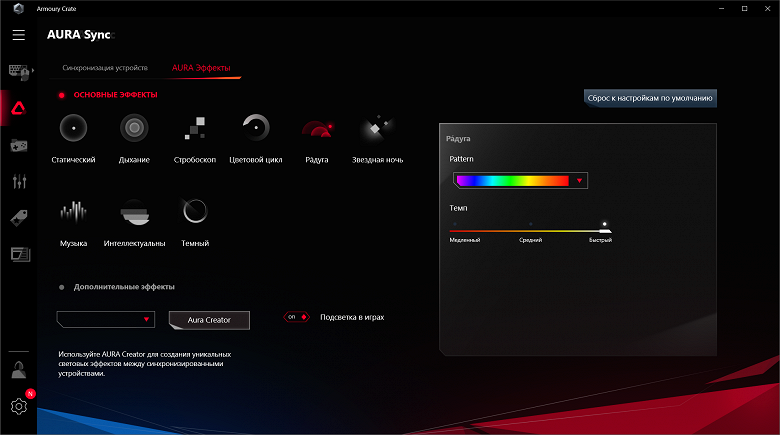Switch to AURA Эффекты tab
780x435 pixels.
click(201, 68)
